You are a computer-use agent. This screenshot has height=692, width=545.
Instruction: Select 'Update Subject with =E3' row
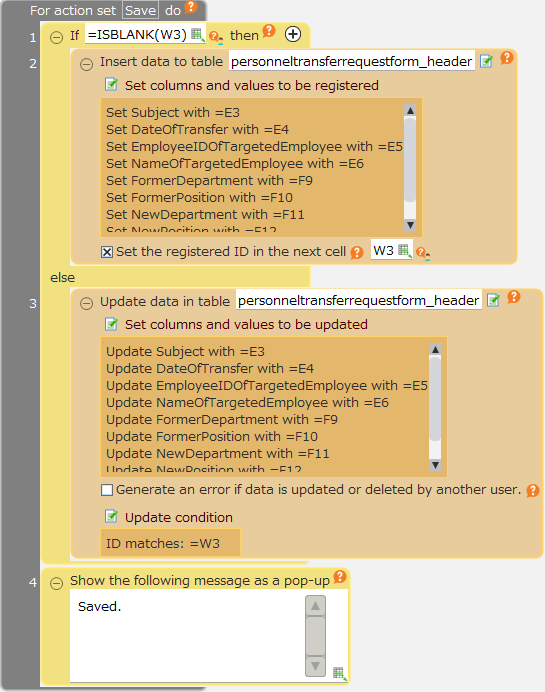[x=185, y=351]
